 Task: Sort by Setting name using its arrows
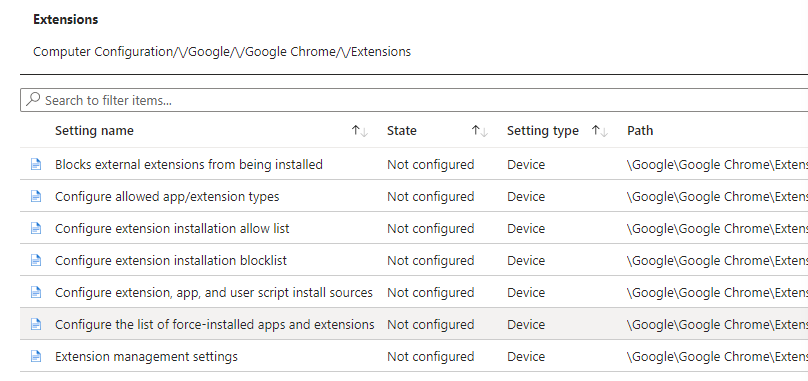pos(360,131)
